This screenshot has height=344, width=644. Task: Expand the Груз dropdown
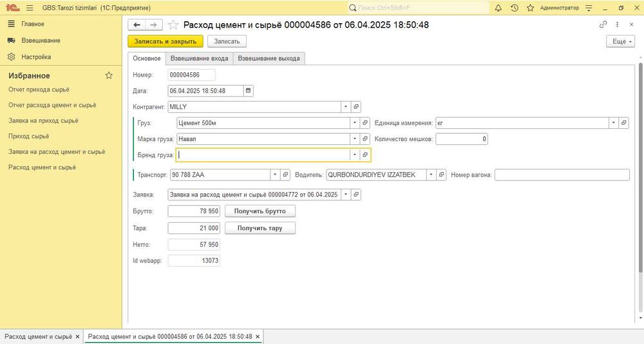coord(355,122)
